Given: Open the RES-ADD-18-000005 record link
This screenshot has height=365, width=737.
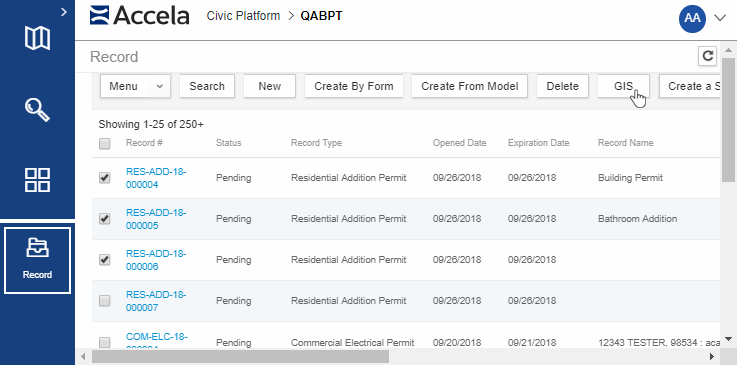Looking at the screenshot, I should click(x=156, y=219).
